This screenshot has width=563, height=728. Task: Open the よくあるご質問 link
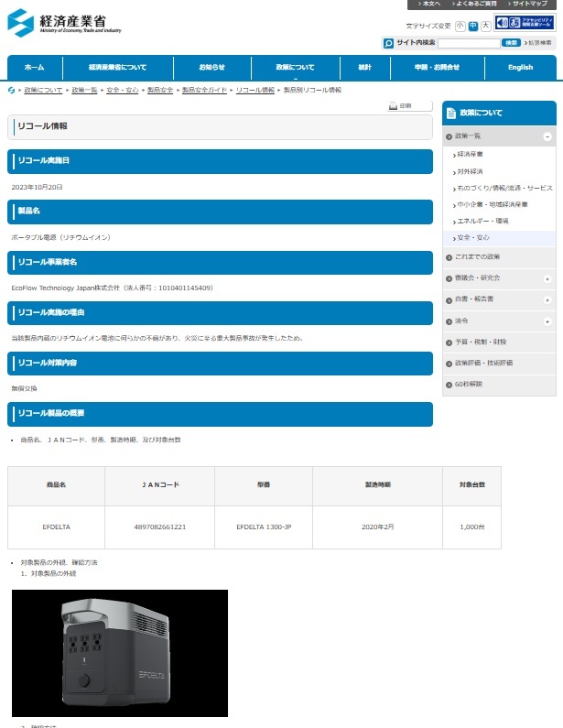(475, 4)
